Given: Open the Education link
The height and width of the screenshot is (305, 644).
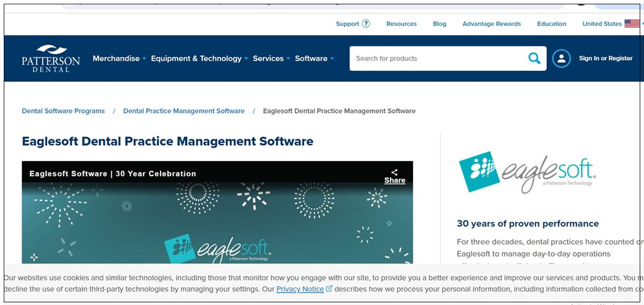Looking at the screenshot, I should (552, 24).
